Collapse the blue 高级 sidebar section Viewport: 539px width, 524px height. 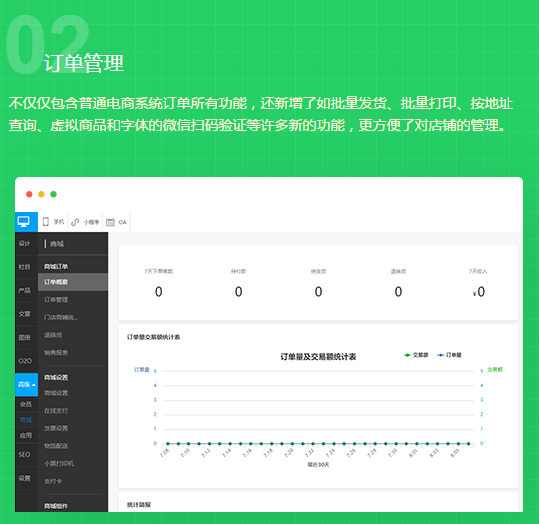(x=26, y=384)
